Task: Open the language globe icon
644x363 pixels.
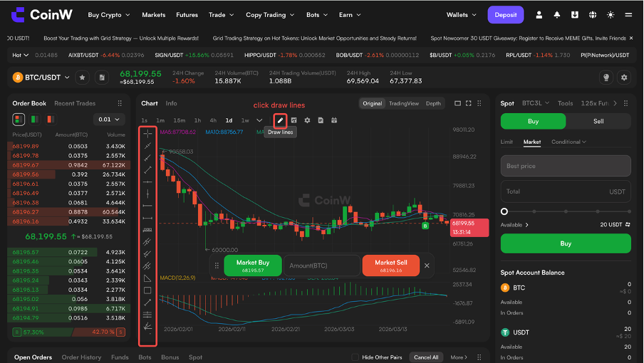Action: tap(593, 15)
